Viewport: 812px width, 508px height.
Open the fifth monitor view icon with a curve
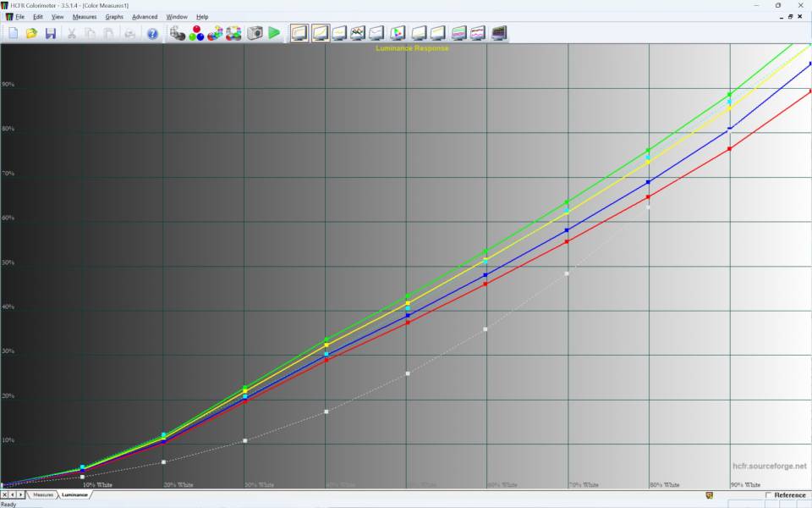click(376, 33)
